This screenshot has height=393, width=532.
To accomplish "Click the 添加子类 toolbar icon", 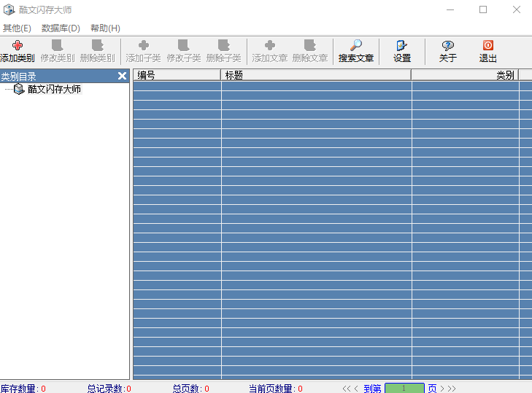I will [x=144, y=45].
